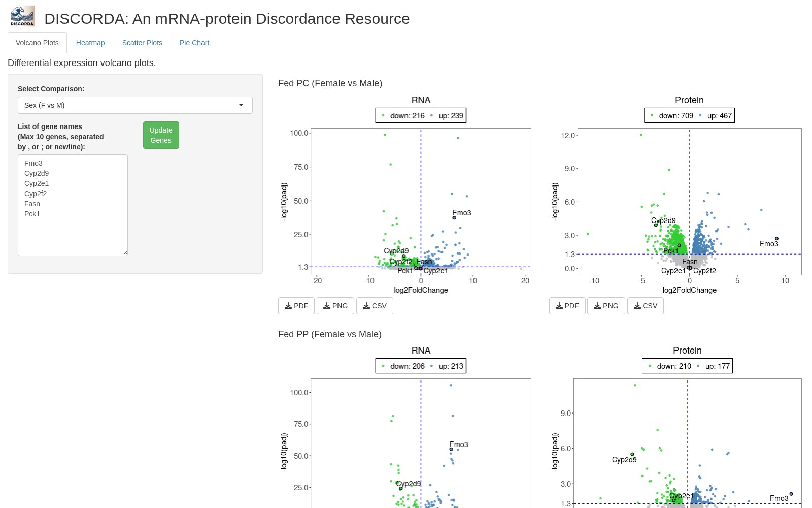
Task: Expand the Select Comparison dropdown
Action: coord(135,105)
